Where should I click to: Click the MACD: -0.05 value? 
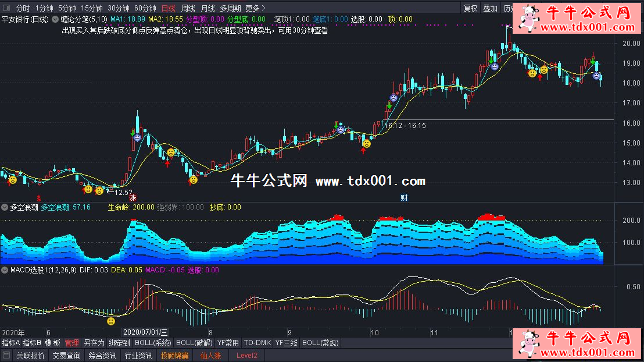click(165, 270)
